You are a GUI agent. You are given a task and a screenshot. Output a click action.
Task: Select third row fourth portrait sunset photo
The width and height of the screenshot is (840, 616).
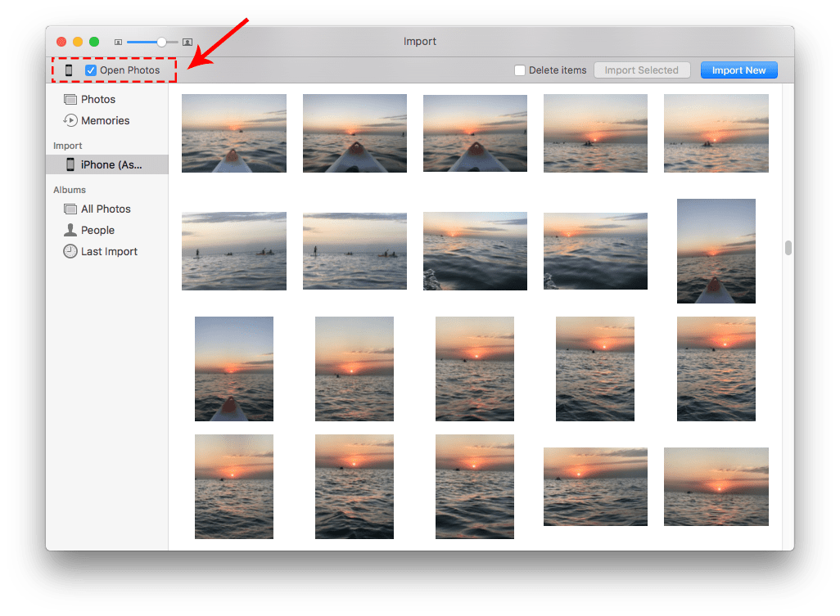[595, 369]
